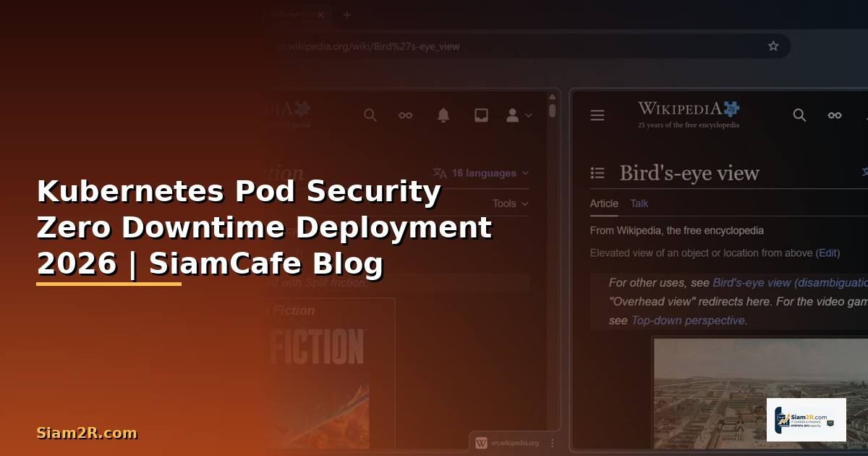
Task: Open notices inbox tray in left pane
Action: coord(481,115)
